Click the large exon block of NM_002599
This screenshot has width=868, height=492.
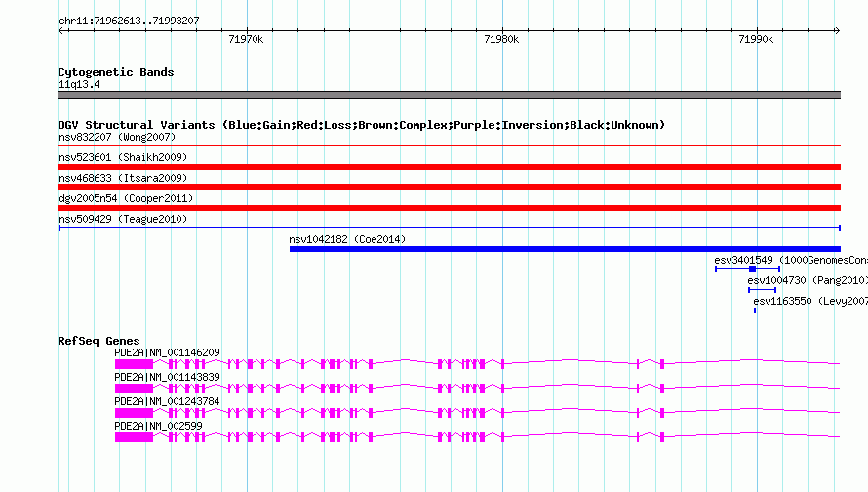tap(134, 437)
